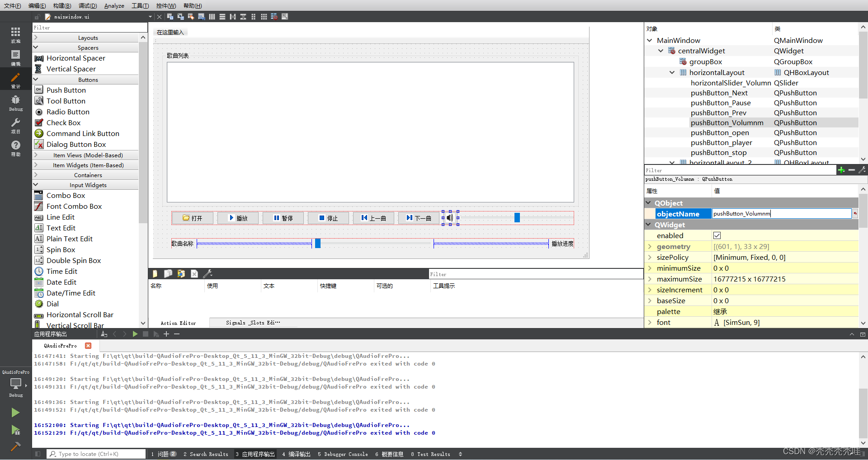Add a dynamic property with green plus

coord(841,170)
